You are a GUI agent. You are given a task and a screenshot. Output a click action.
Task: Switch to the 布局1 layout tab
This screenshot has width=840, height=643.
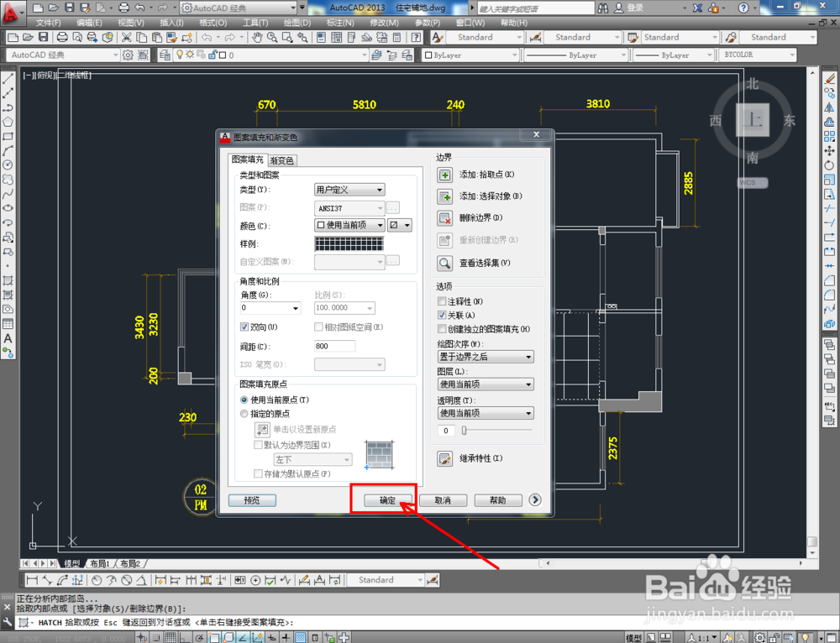(x=100, y=564)
